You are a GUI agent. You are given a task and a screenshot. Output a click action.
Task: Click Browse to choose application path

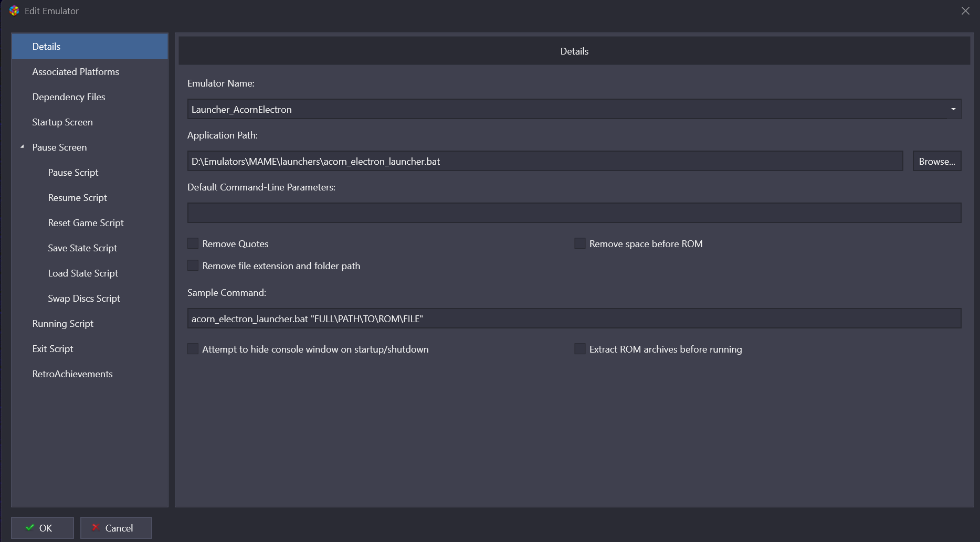(x=936, y=161)
